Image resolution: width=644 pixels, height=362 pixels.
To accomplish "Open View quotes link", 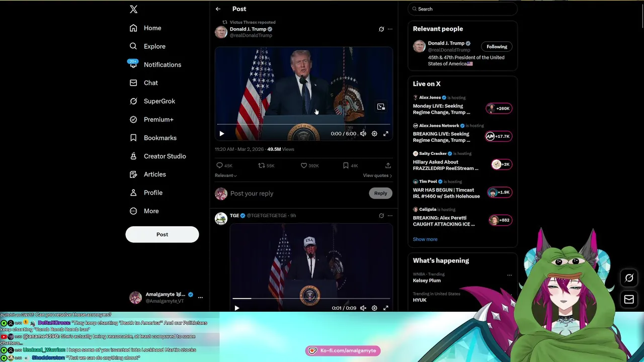I will [377, 175].
